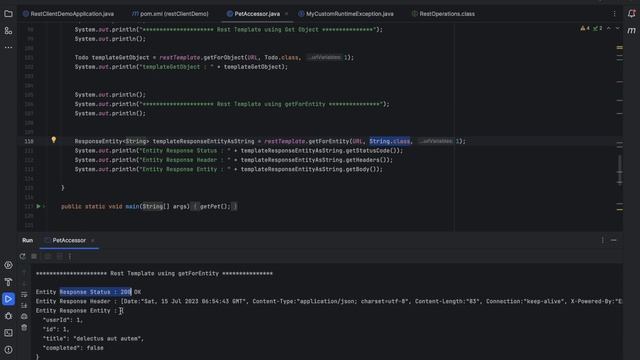Screen dimensions: 640x360
Task: Click getHeaders() call on line 112
Action: tap(365, 160)
